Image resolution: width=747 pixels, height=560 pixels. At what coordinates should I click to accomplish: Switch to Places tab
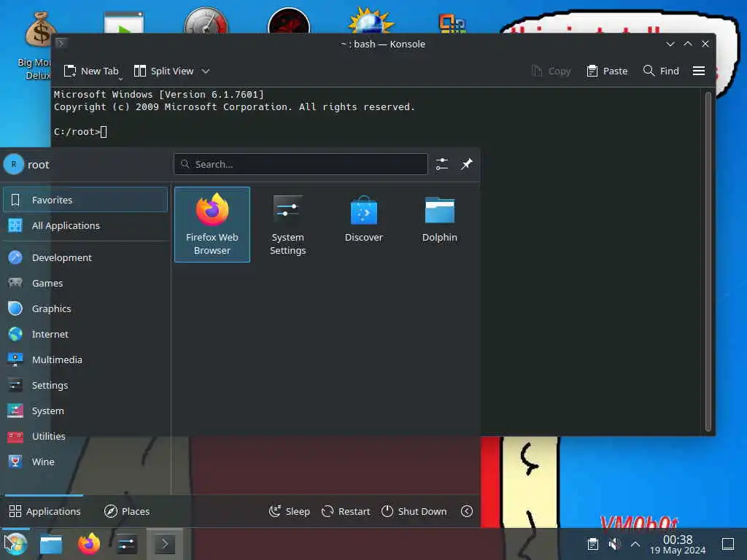[x=127, y=511]
